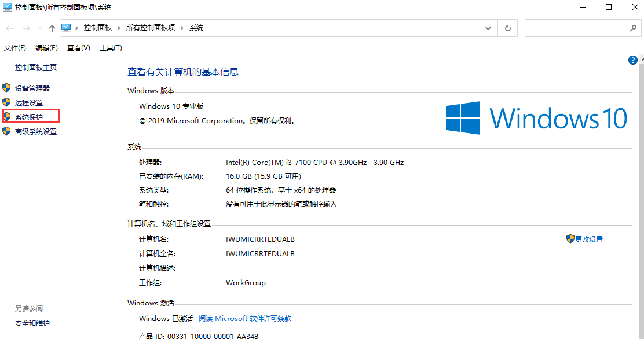Open 系统保护 link
Screen dimensions: 644x339
click(x=29, y=117)
